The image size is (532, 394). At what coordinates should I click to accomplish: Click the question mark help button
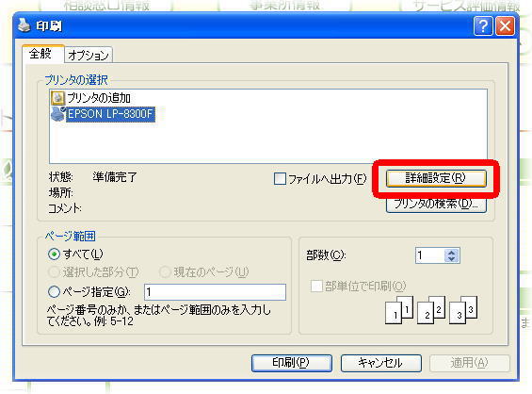click(483, 26)
